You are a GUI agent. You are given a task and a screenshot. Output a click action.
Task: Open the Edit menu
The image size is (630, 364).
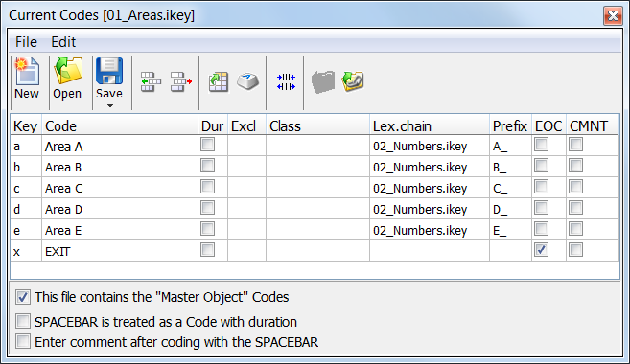pyautogui.click(x=63, y=42)
